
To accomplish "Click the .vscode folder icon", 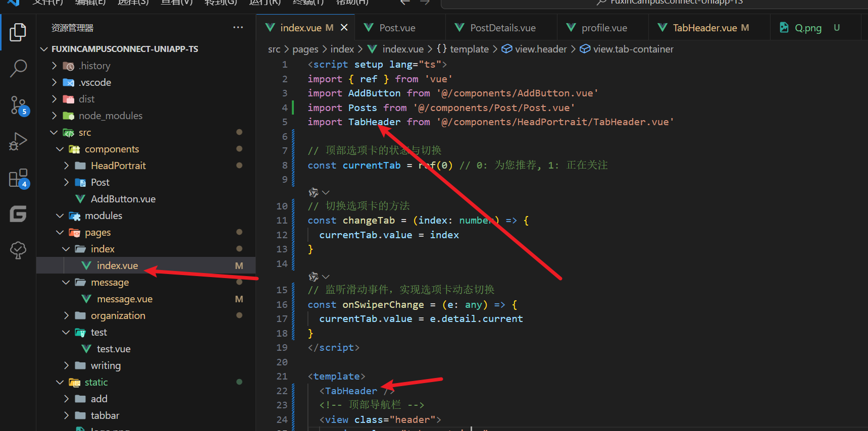I will click(x=68, y=83).
